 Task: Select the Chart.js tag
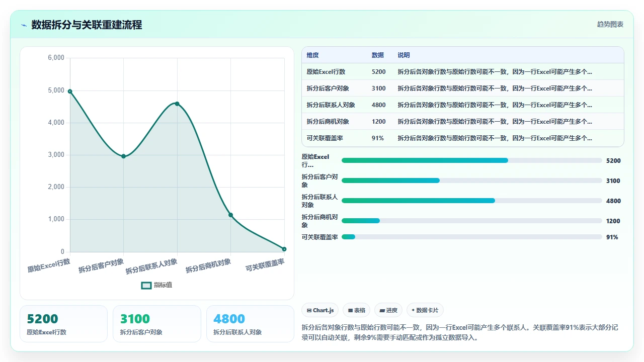click(x=320, y=310)
